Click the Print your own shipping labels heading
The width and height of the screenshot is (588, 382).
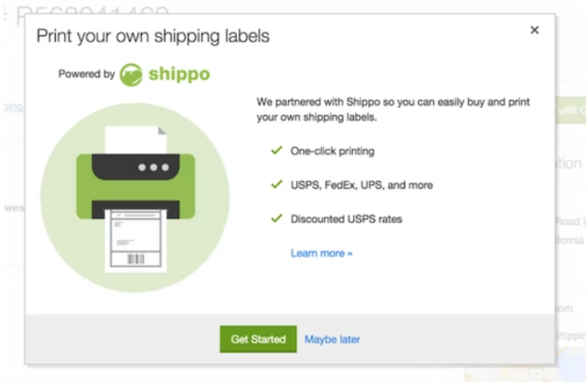coord(152,36)
